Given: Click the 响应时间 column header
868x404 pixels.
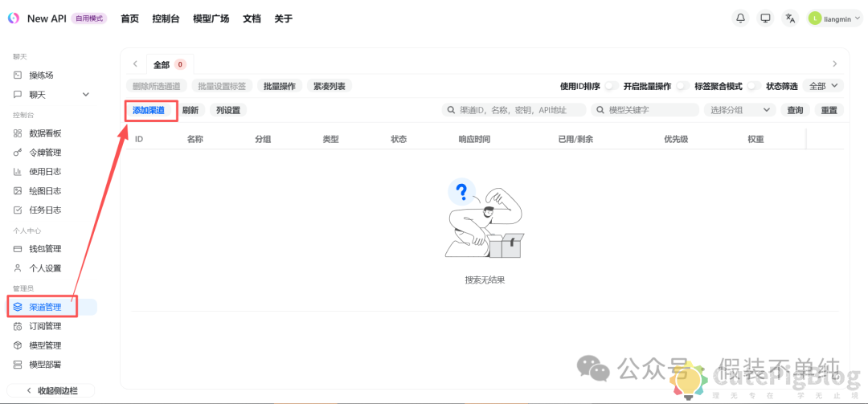Looking at the screenshot, I should click(x=474, y=140).
